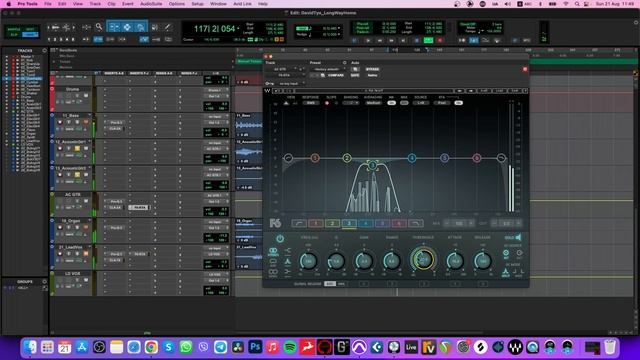Select the SC Source INT icon
Viewport: 640px width, 360px height.
pyautogui.click(x=506, y=254)
